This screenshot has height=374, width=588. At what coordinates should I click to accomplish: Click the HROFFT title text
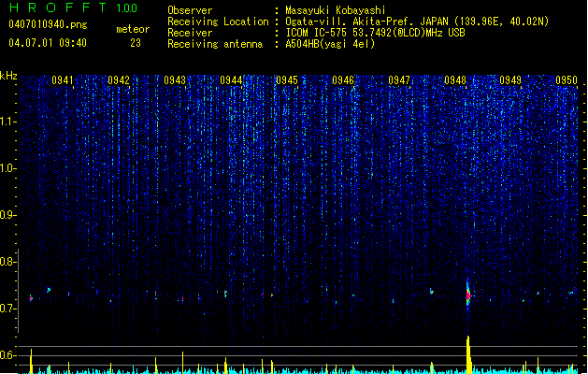click(x=58, y=7)
